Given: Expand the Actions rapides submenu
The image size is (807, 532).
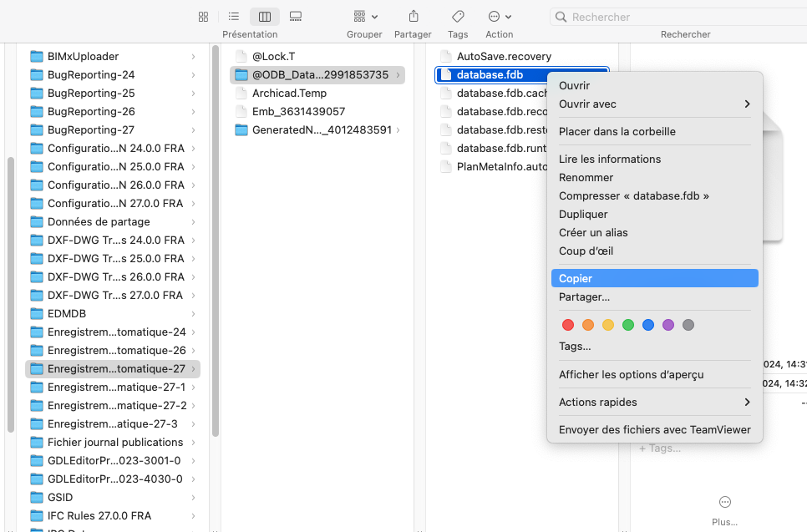Looking at the screenshot, I should pos(655,403).
